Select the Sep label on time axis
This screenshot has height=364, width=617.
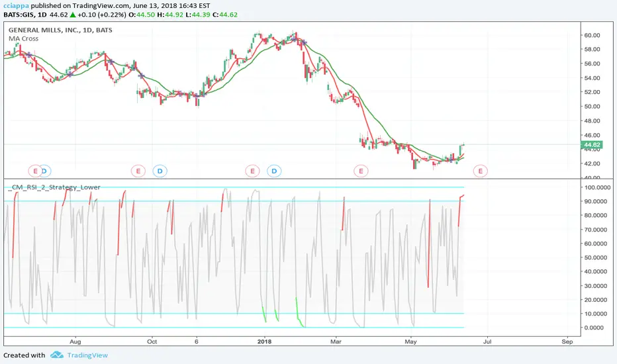coord(567,341)
